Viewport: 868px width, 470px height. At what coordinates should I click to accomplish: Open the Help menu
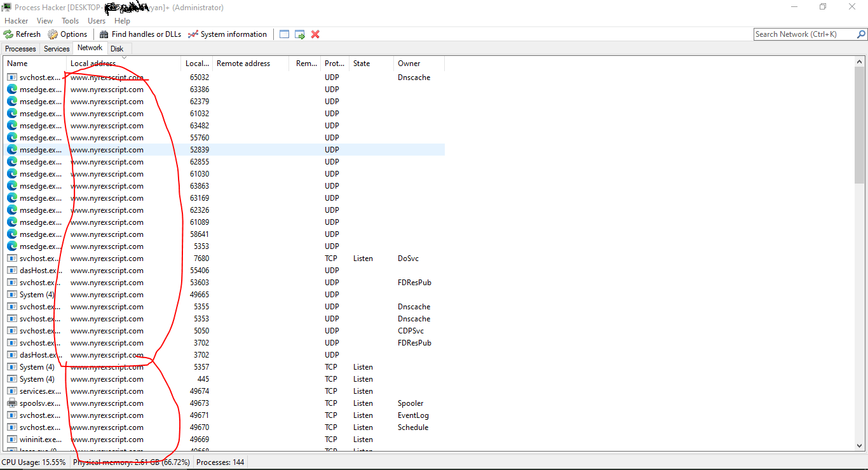[122, 21]
